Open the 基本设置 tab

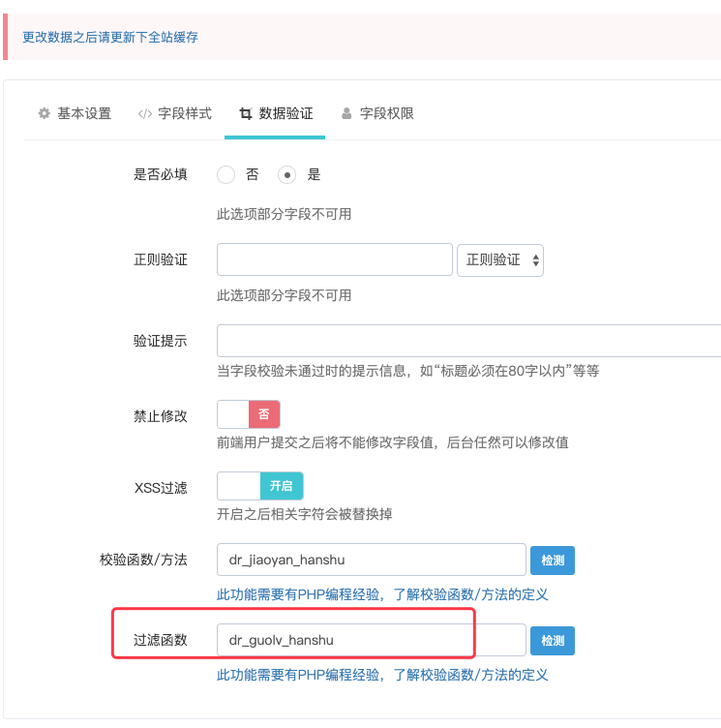(75, 114)
